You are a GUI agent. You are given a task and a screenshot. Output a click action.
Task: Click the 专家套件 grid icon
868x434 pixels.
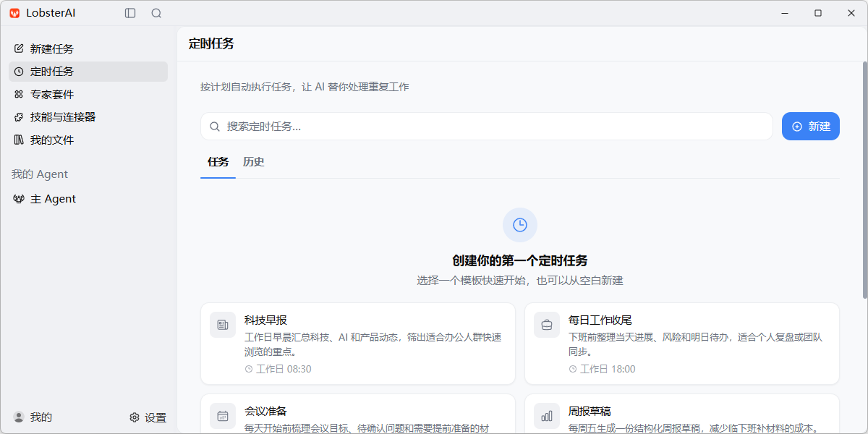(19, 94)
